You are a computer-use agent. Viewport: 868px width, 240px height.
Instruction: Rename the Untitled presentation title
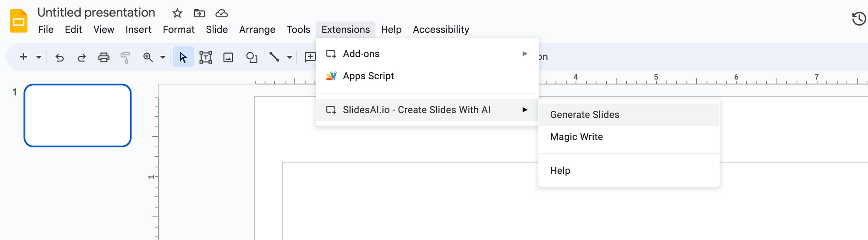tap(96, 13)
